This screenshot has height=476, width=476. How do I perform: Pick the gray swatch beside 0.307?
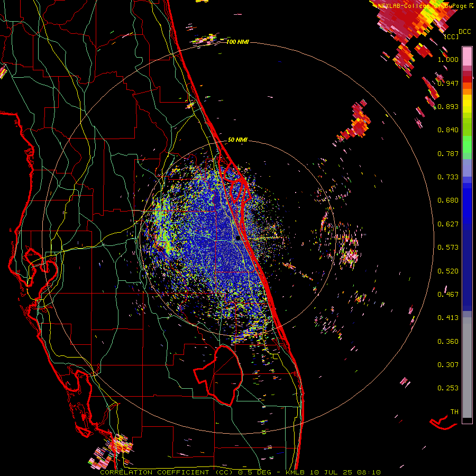pos(467,368)
